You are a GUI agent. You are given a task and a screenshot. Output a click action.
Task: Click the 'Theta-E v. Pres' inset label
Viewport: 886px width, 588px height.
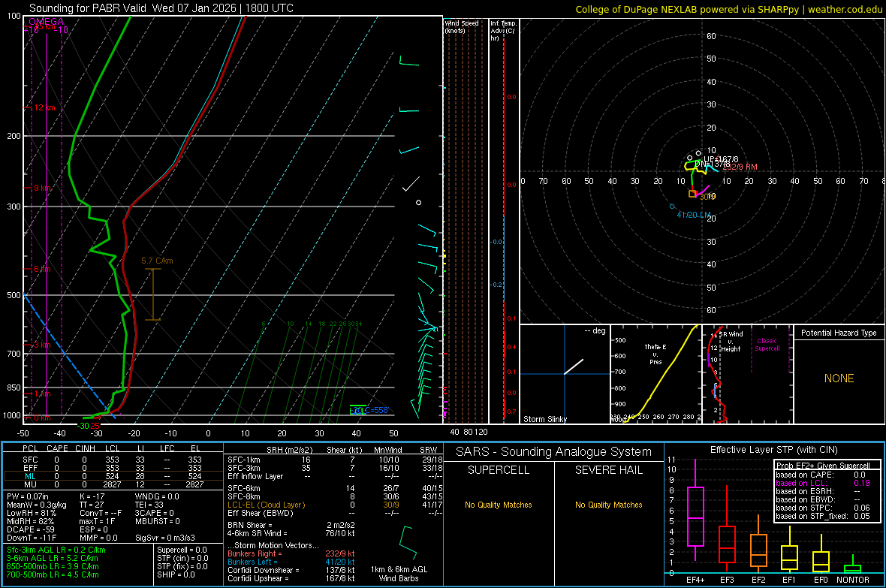pyautogui.click(x=655, y=354)
